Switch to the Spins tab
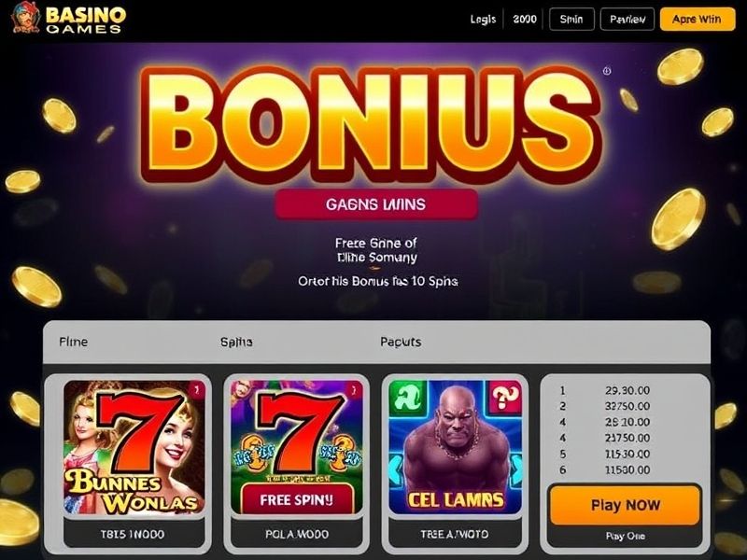The height and width of the screenshot is (560, 747). pyautogui.click(x=236, y=342)
